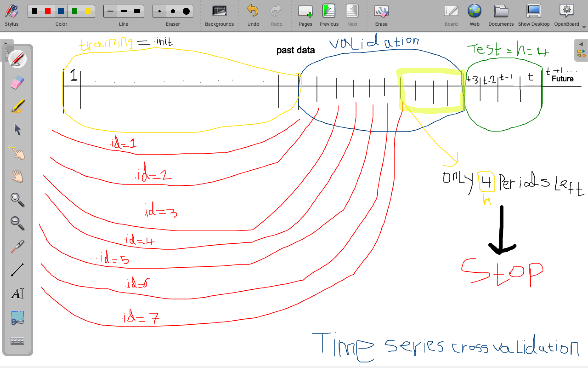Image resolution: width=588 pixels, height=368 pixels.
Task: Select the Highlighter tool
Action: point(17,106)
